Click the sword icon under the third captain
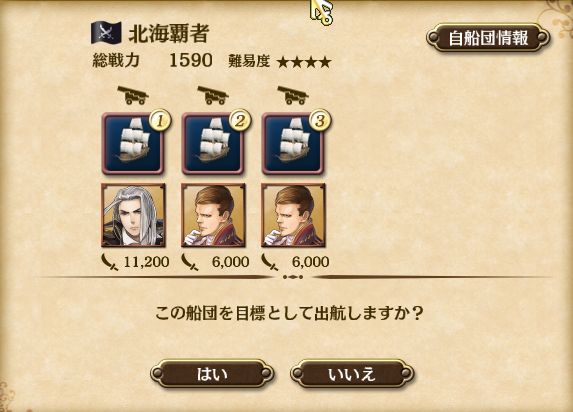 tap(270, 262)
